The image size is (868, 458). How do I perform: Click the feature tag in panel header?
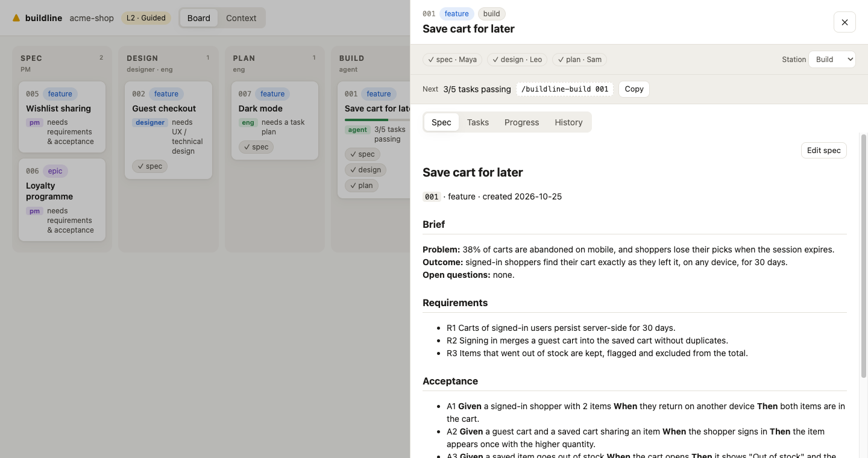[456, 14]
